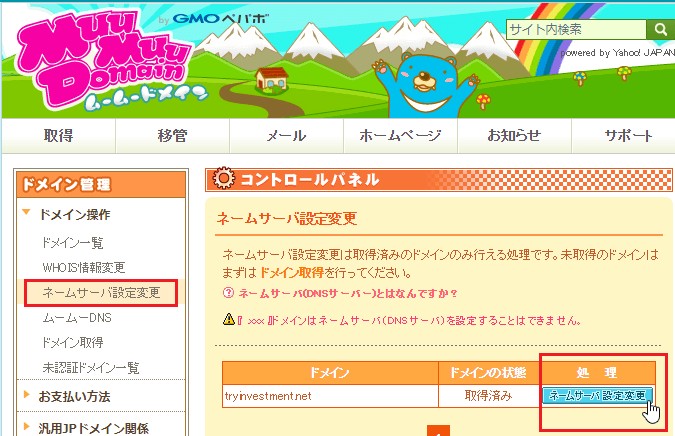Expand the お支払い方法 section
Screen dimensions: 675x436
click(x=73, y=396)
